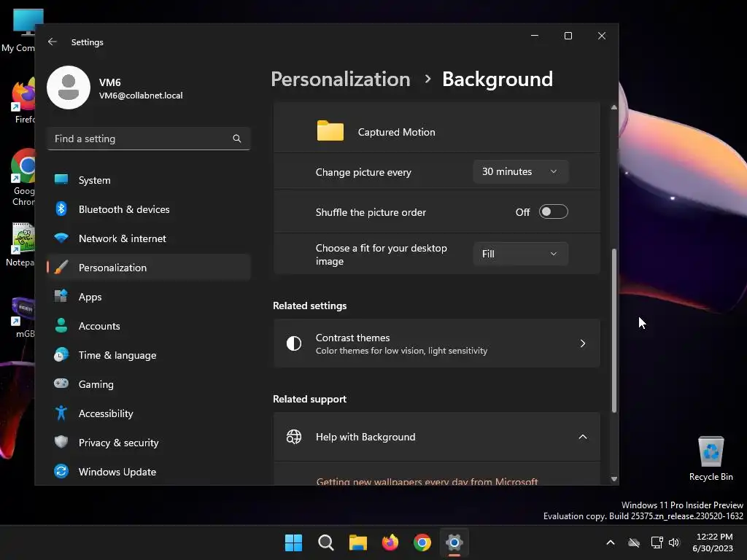This screenshot has height=560, width=747.
Task: Click the scrollbar down arrow
Action: pos(614,479)
